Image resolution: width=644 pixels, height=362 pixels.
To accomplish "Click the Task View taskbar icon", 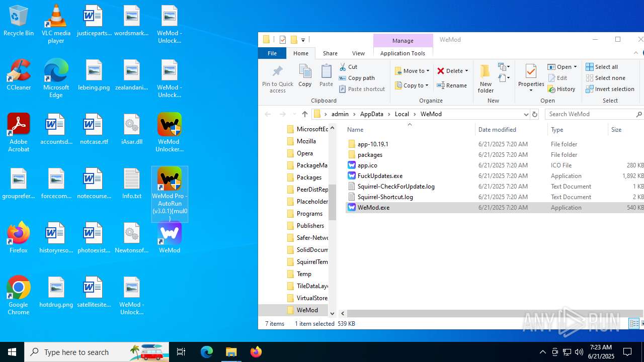I will [181, 352].
